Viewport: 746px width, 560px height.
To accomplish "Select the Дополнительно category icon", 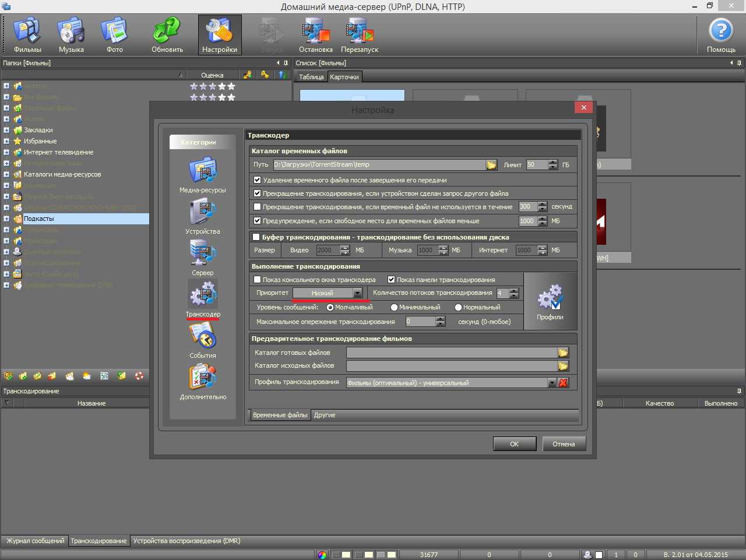I will [202, 379].
